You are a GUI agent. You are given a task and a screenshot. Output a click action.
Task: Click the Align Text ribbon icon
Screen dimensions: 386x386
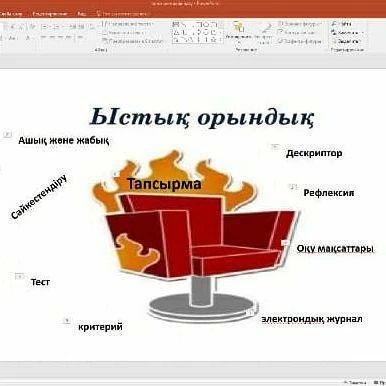[x=123, y=33]
